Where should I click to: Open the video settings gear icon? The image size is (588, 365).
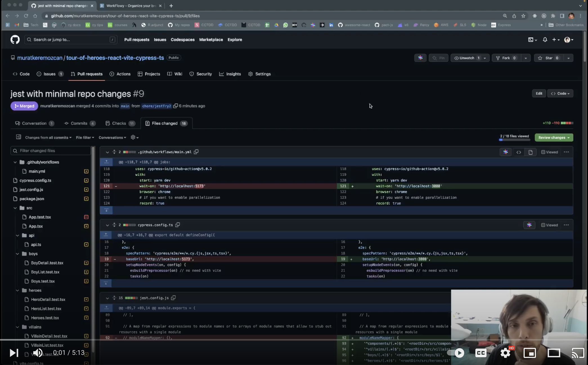point(505,353)
